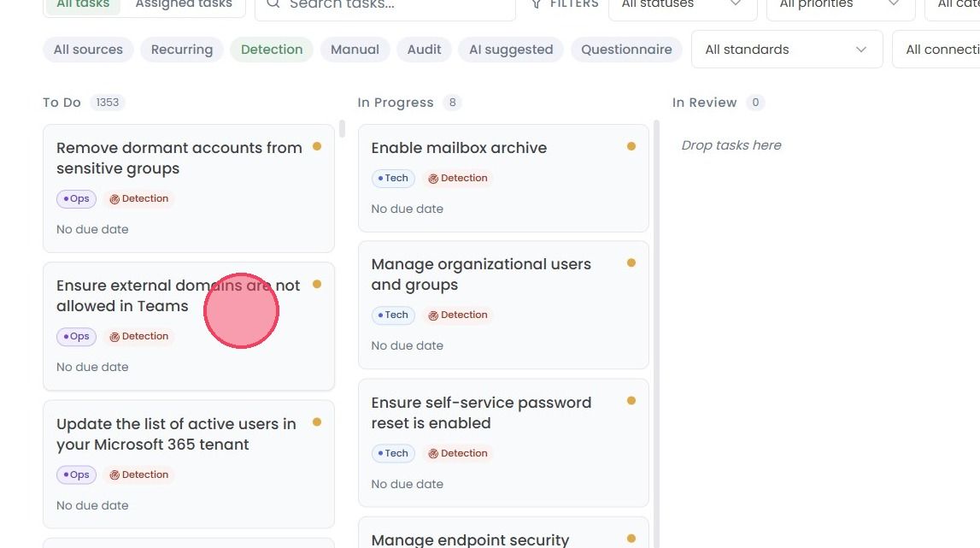Click Ops tag on Update active users card
980x548 pixels.
(76, 474)
